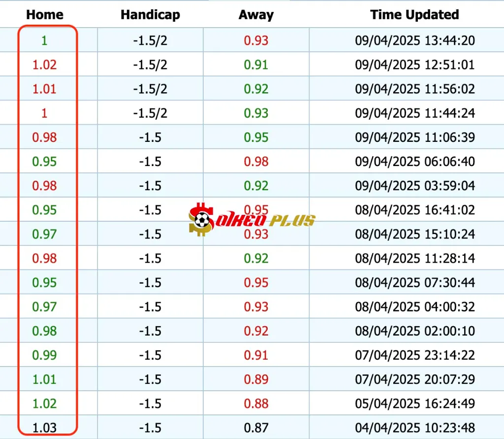Click the Away odds value 0.98
The height and width of the screenshot is (439, 504).
[256, 162]
